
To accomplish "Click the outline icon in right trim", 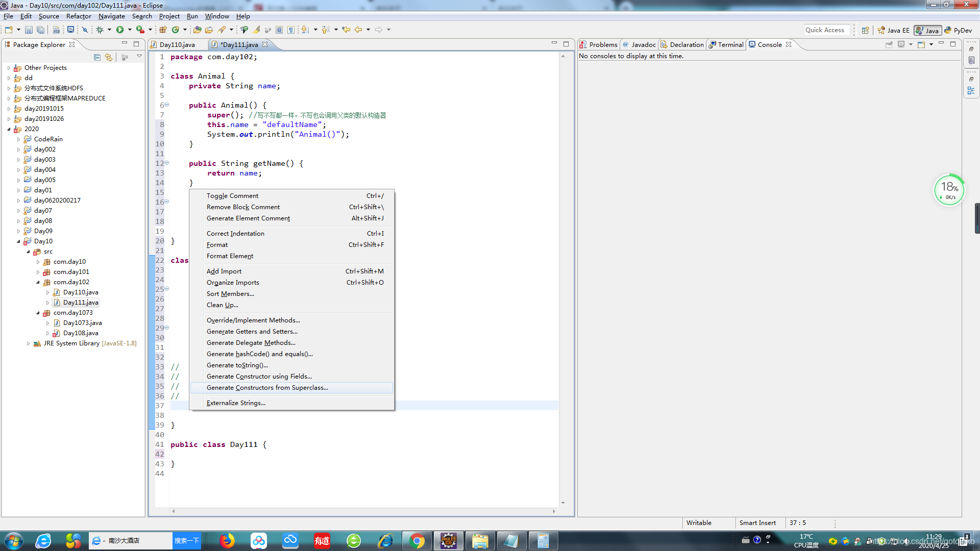I will [971, 91].
